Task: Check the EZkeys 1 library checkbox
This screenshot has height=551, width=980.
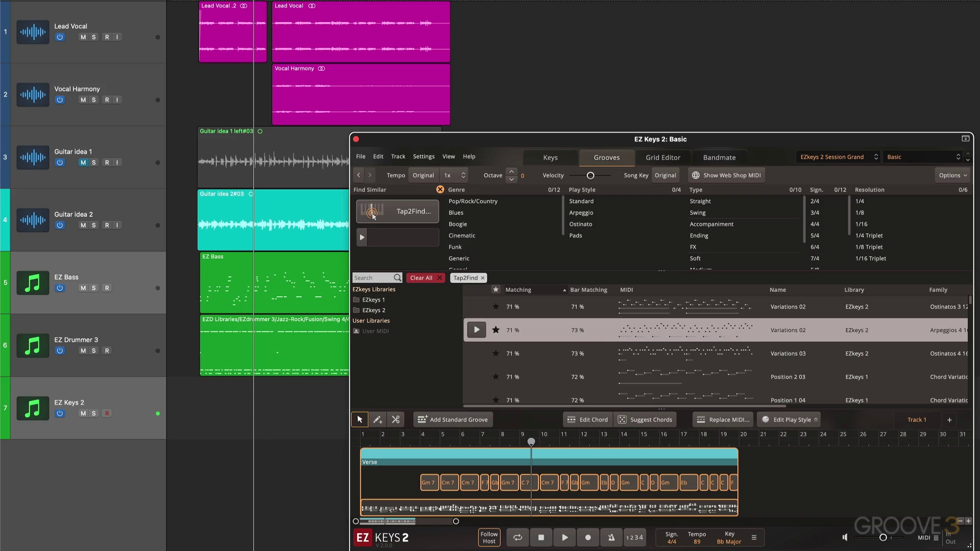Action: click(x=356, y=299)
